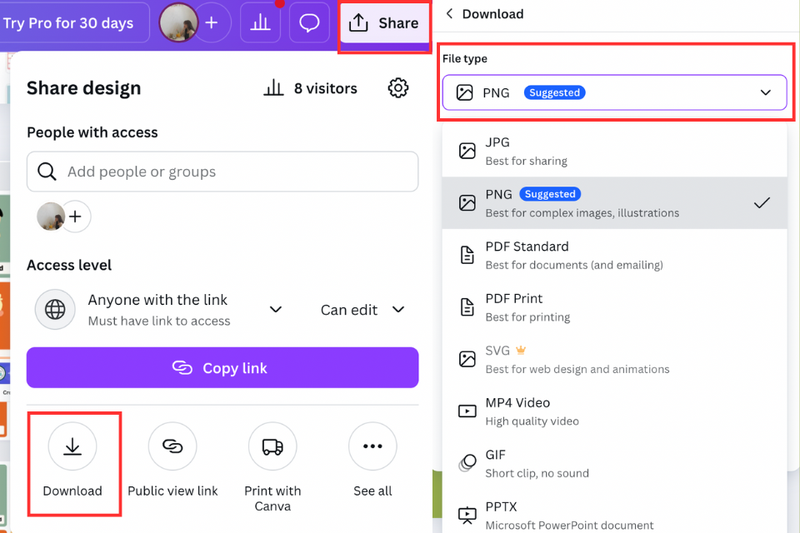Click the Share design heading
800x533 pixels.
(x=84, y=88)
